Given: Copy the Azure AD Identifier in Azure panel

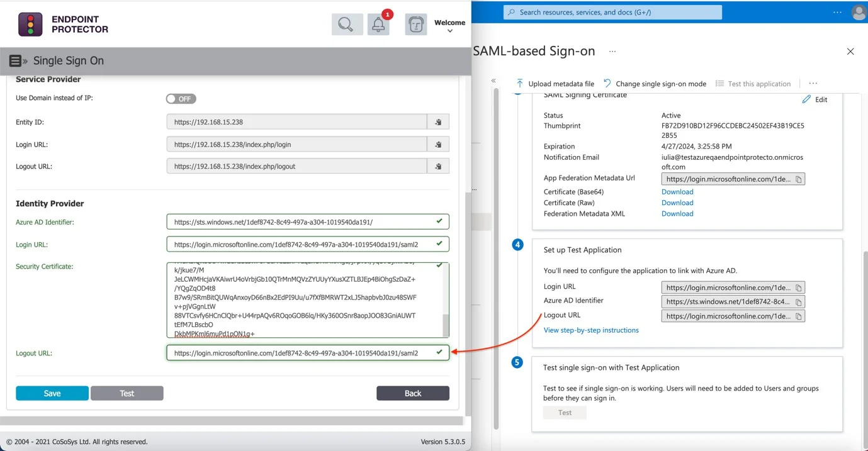Looking at the screenshot, I should click(798, 302).
